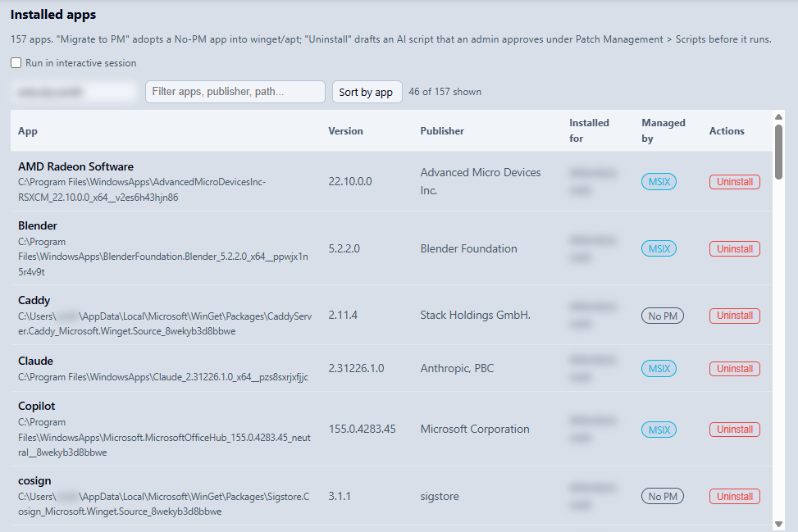Screen dimensions: 798x532
Task: Uninstall Claude
Action: point(734,369)
